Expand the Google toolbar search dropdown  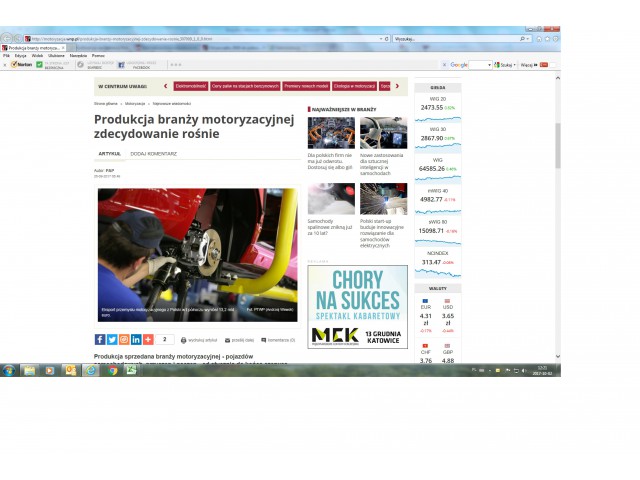[x=491, y=64]
